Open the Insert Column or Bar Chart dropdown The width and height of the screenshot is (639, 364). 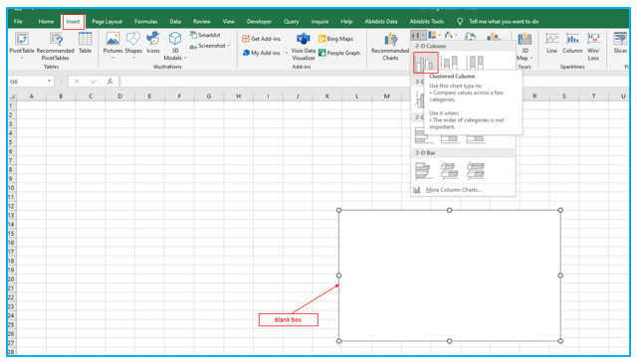(418, 36)
